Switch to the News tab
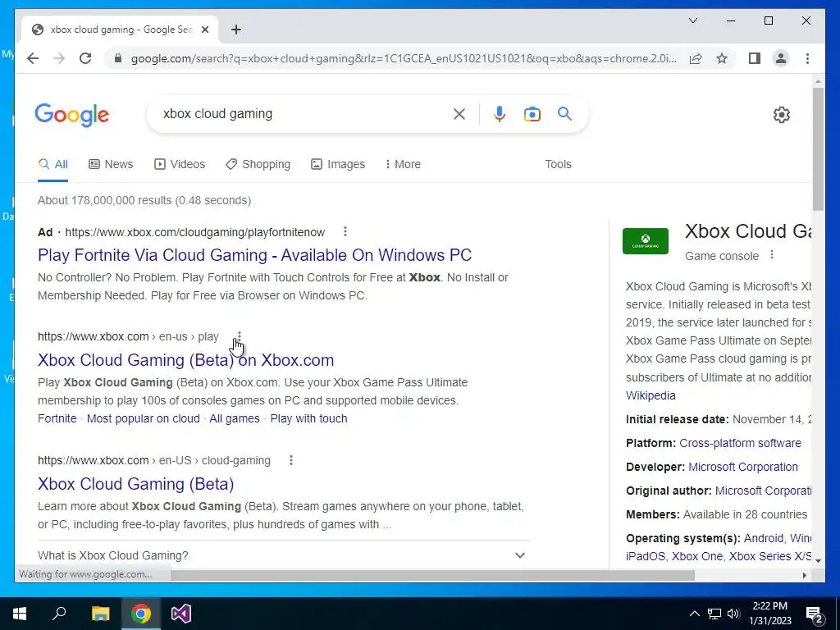 click(x=111, y=164)
